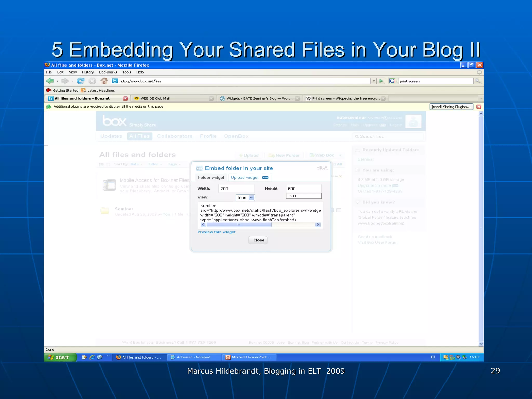Open the back history dropdown arrow
The image size is (532, 399).
57,81
